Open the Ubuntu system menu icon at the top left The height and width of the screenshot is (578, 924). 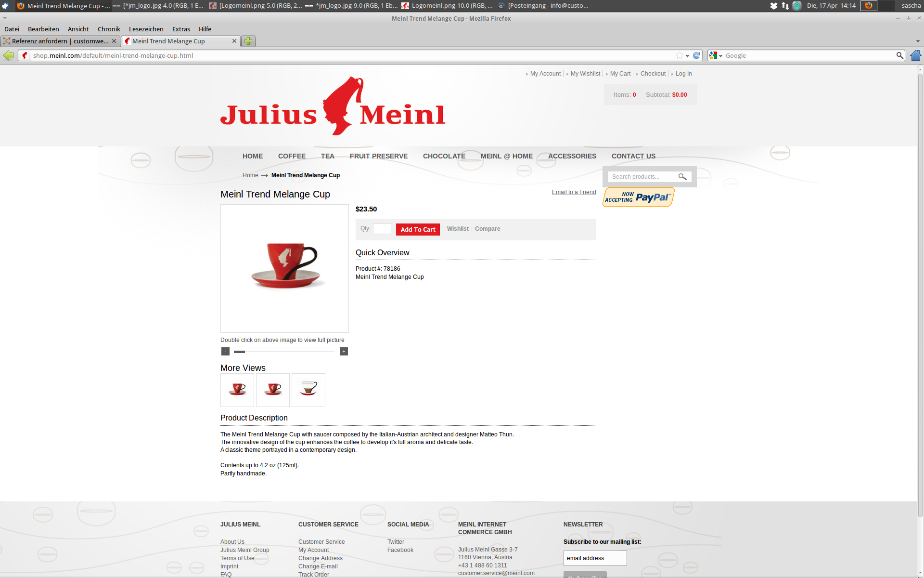(5, 6)
